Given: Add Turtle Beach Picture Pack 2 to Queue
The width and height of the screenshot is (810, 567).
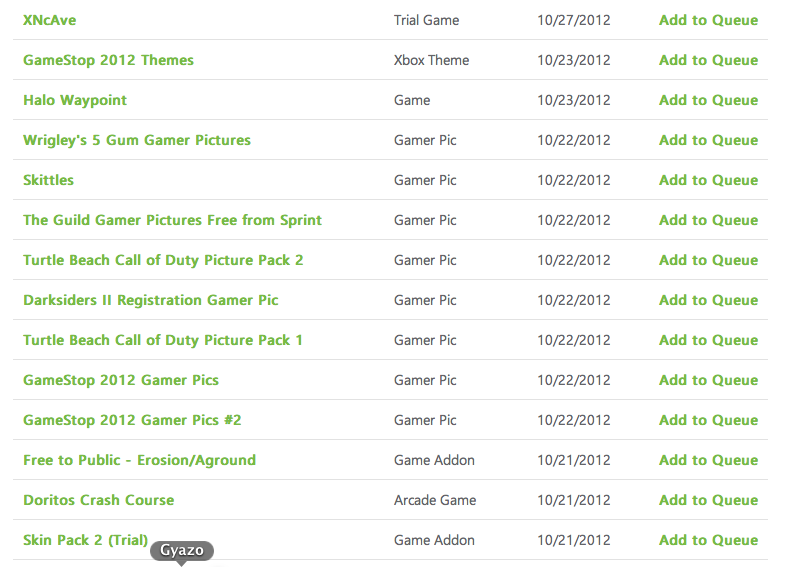Looking at the screenshot, I should pyautogui.click(x=708, y=260).
